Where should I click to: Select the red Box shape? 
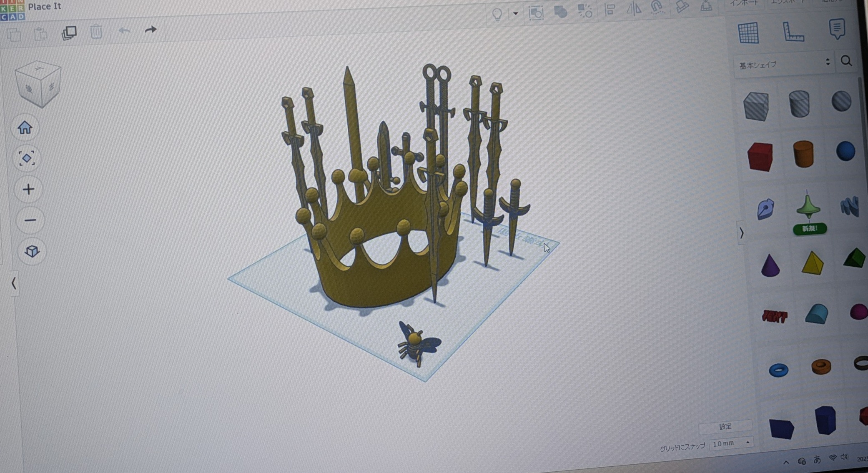point(760,157)
